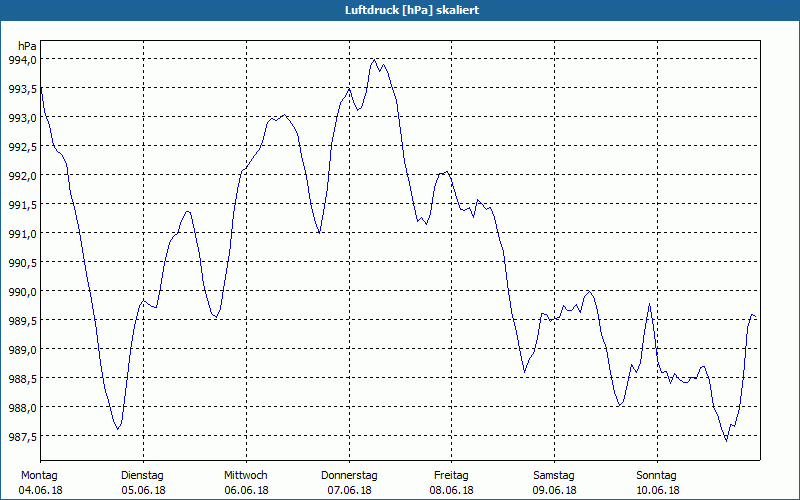The image size is (800, 500).
Task: Click the 04.06.18 date label
Action: tap(40, 490)
